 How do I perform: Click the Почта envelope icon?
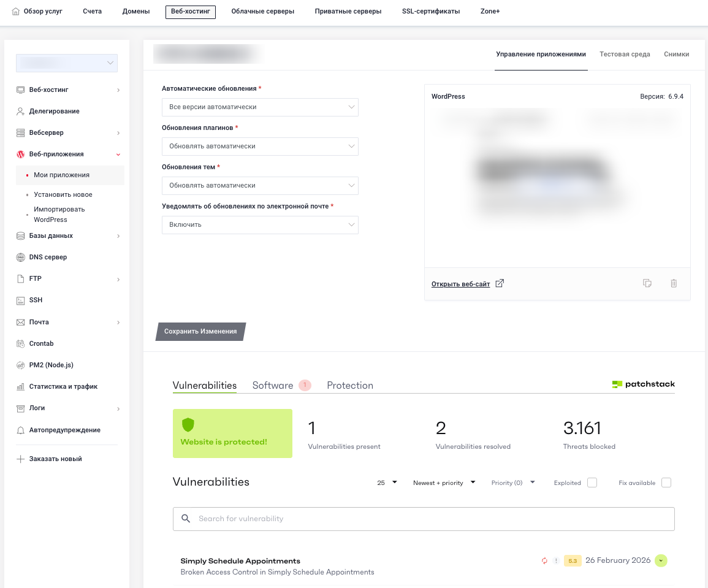pyautogui.click(x=20, y=322)
